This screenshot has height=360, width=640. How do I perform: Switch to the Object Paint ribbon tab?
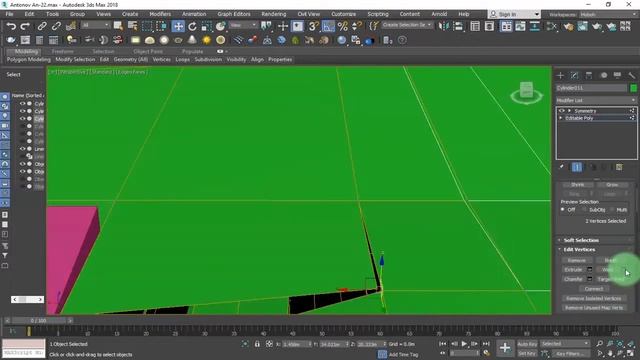(x=148, y=52)
